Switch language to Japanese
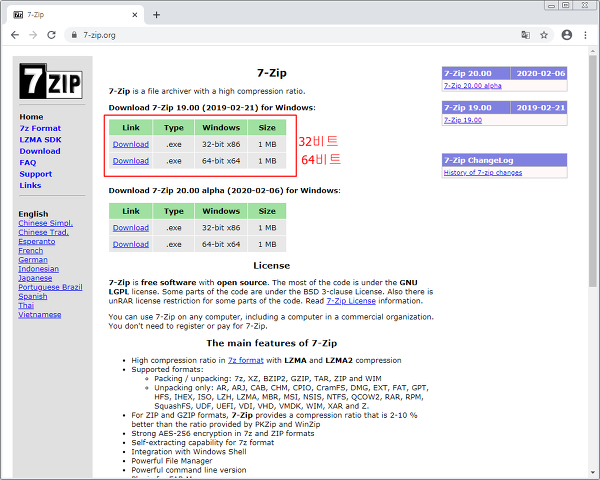The image size is (600, 480). point(35,278)
